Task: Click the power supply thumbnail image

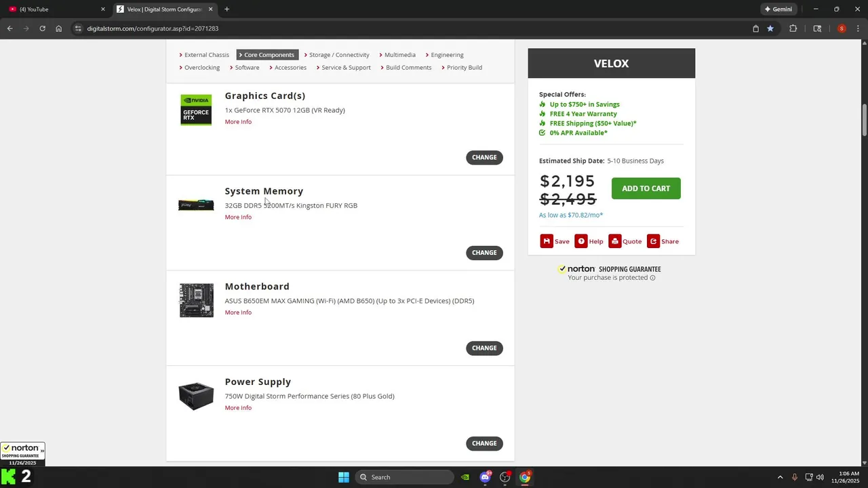Action: [196, 396]
